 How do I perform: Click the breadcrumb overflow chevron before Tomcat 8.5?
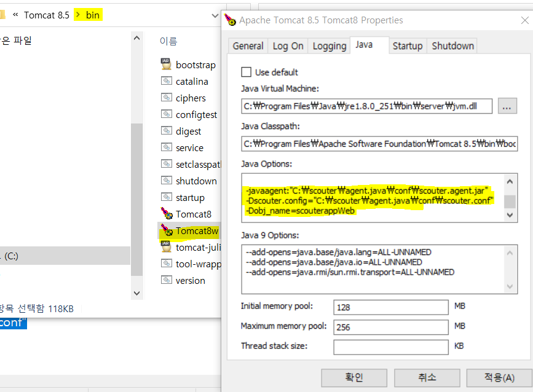[15, 14]
